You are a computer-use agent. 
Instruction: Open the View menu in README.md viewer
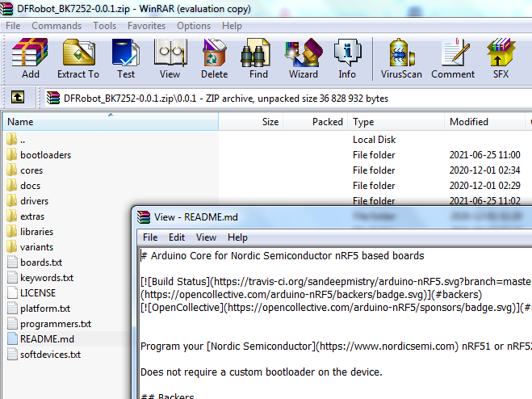(206, 237)
